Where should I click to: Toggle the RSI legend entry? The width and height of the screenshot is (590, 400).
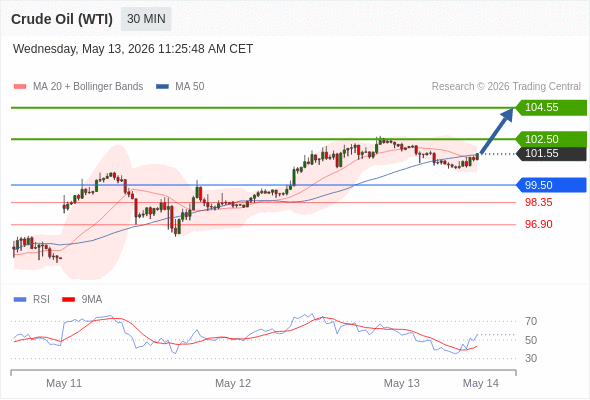pos(32,300)
